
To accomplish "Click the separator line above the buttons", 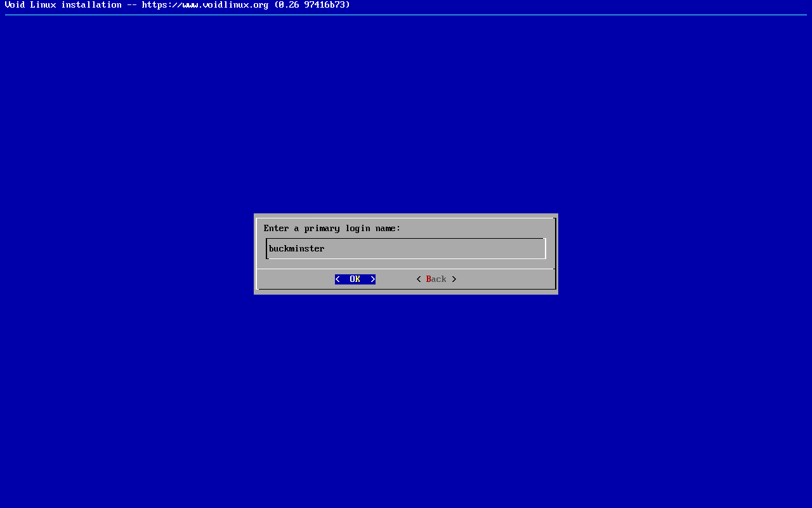I will click(406, 269).
